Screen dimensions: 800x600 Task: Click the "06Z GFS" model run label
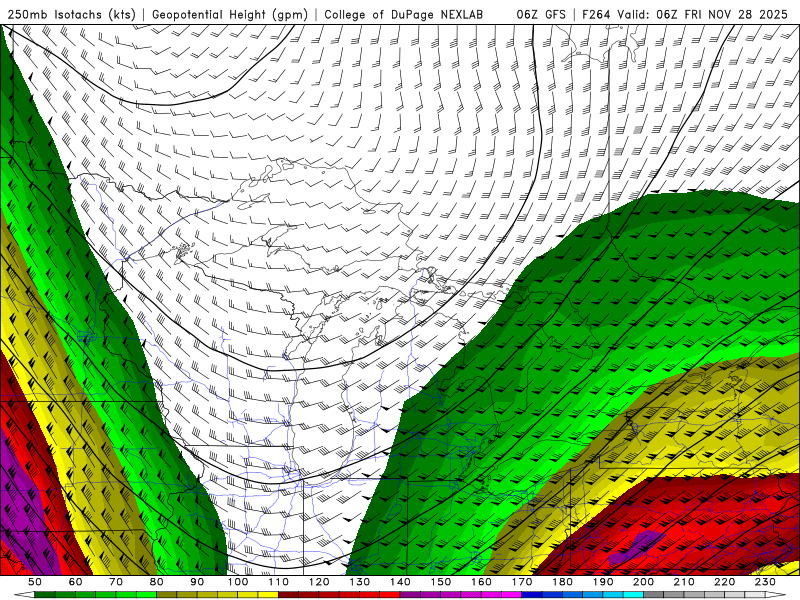(541, 14)
